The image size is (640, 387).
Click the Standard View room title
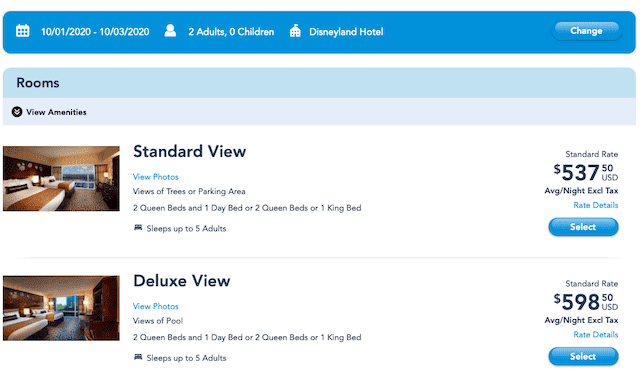coord(189,151)
